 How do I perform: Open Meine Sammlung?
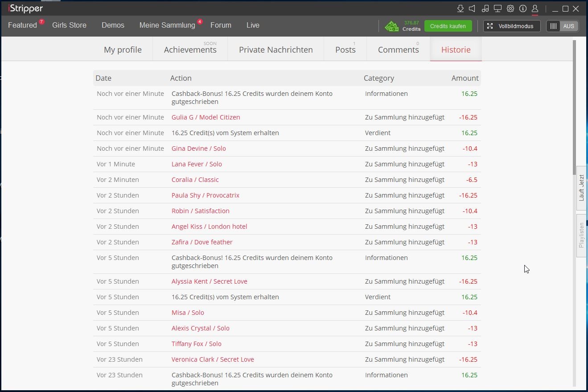coord(167,25)
